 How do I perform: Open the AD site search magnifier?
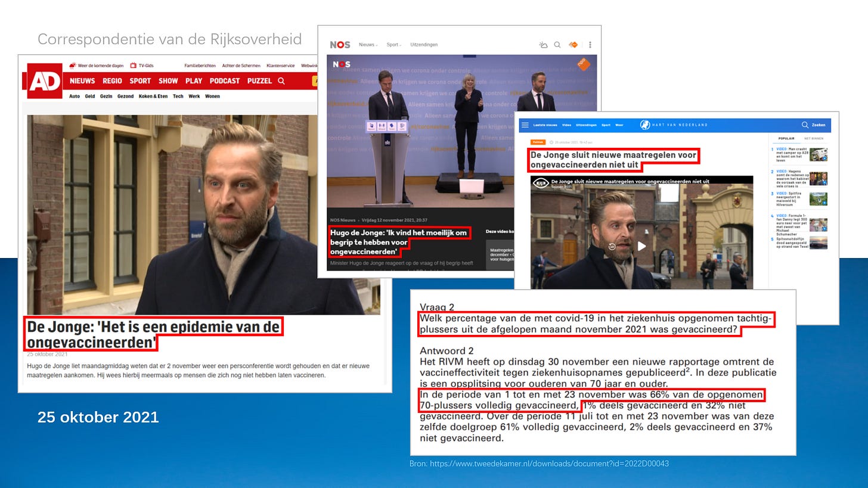281,81
